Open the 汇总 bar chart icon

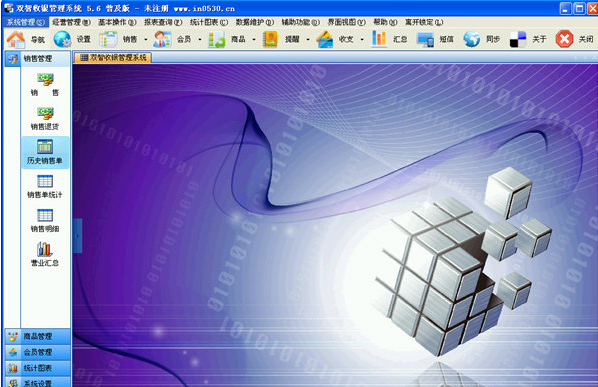coord(379,39)
